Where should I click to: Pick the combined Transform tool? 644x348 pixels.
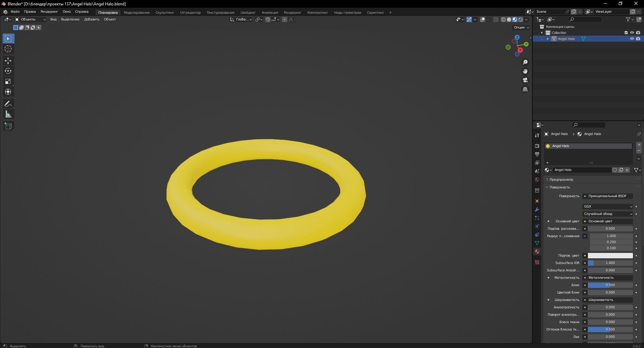[8, 92]
